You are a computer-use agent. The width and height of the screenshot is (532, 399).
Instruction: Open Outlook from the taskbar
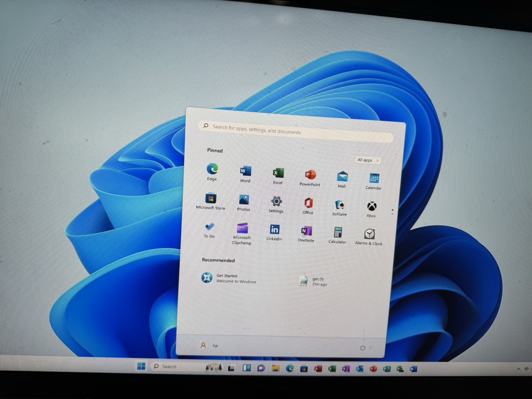coord(359,369)
